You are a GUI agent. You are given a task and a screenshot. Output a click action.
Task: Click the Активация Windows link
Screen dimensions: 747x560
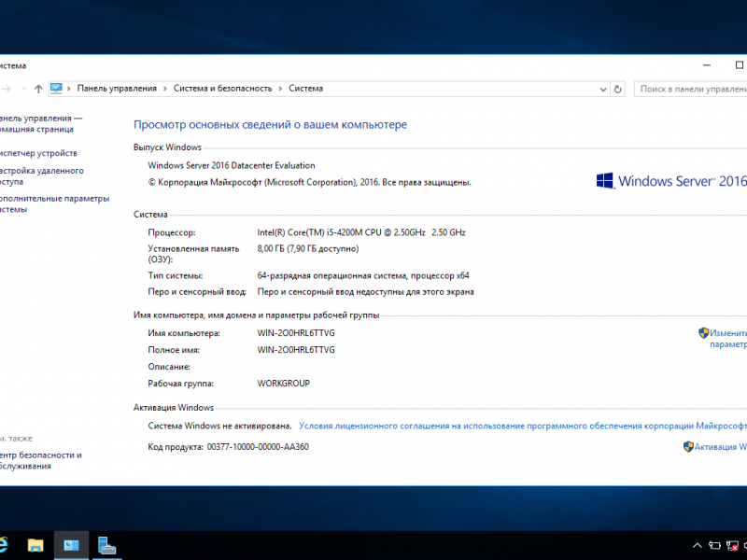[x=720, y=447]
